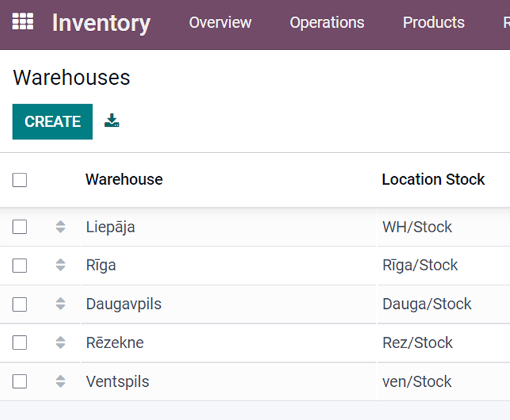Screen dimensions: 510x420
Task: Check the Rīga warehouse row checkbox
Action: tap(20, 266)
